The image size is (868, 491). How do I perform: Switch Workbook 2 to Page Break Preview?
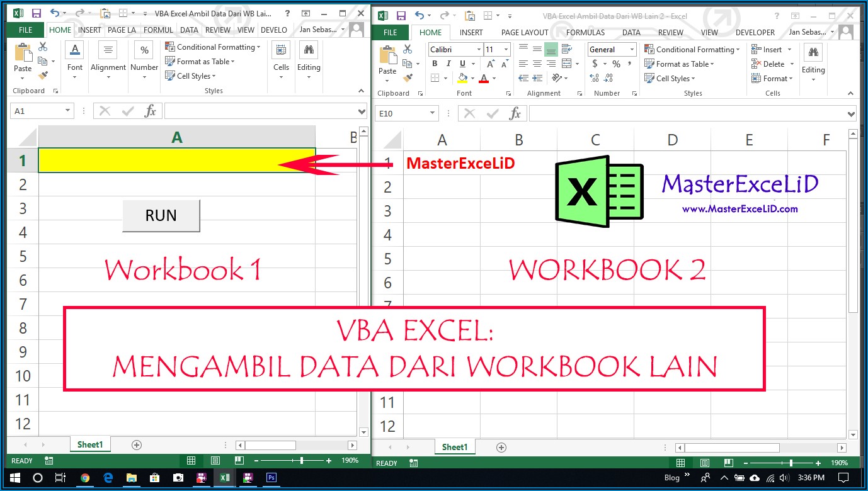[729, 463]
